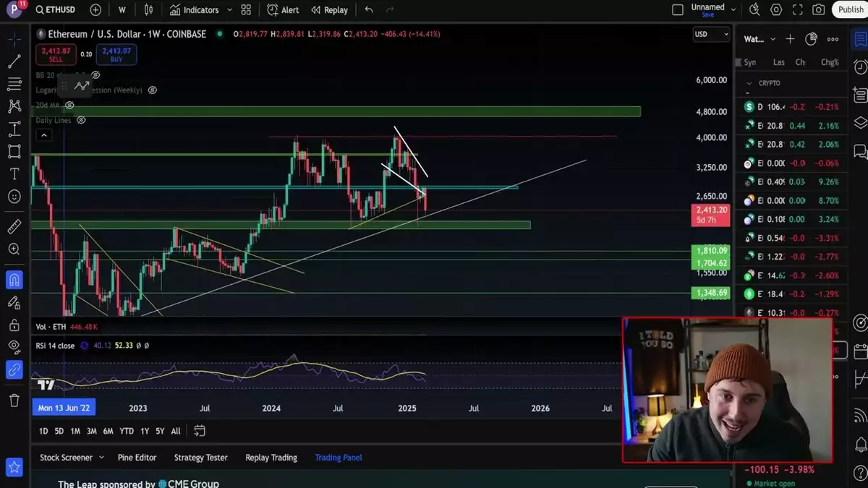Change the candlestick chart style

pyautogui.click(x=148, y=10)
